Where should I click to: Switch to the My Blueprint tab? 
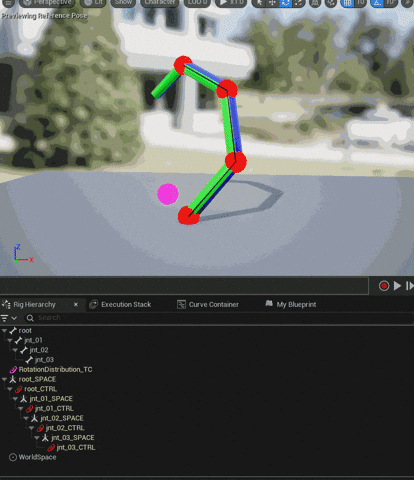pyautogui.click(x=296, y=304)
